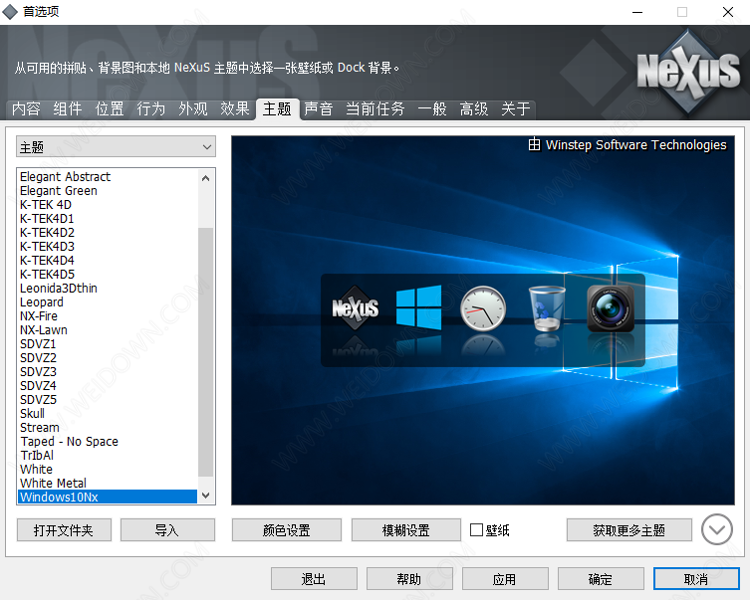Select the Skull theme

tap(107, 413)
